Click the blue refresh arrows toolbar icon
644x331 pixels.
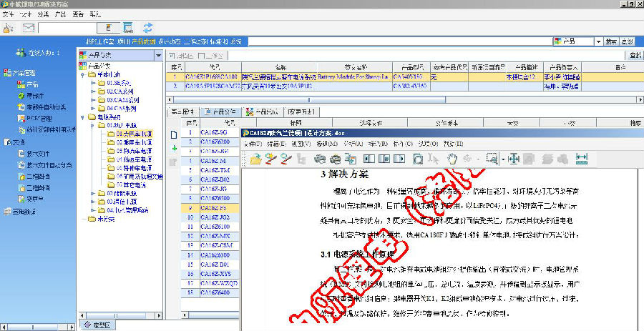(x=148, y=27)
